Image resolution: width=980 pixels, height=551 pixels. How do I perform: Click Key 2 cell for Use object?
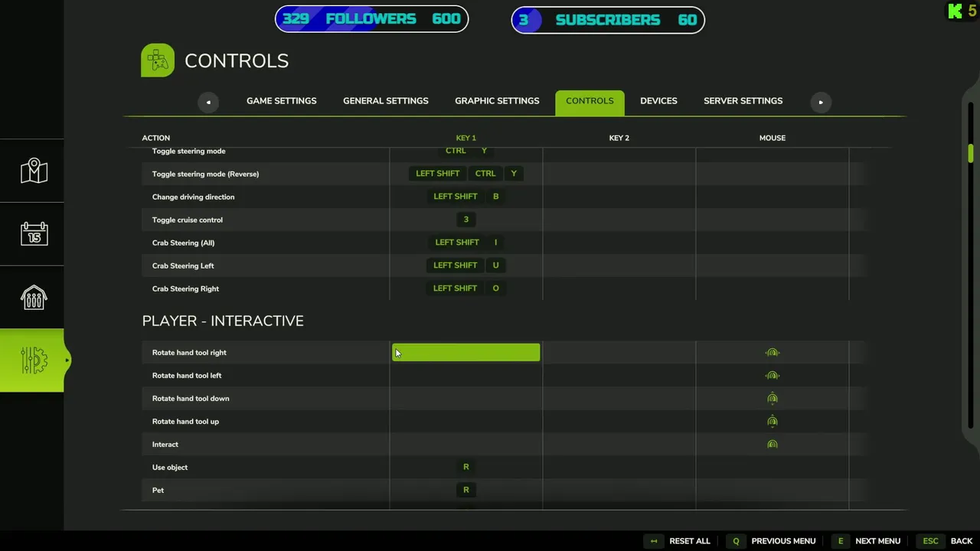click(619, 467)
